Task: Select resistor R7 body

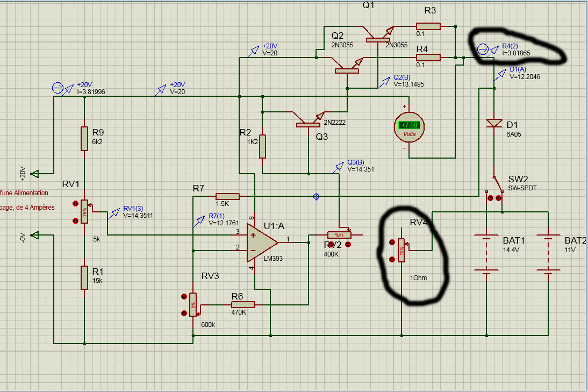Action: tap(228, 196)
